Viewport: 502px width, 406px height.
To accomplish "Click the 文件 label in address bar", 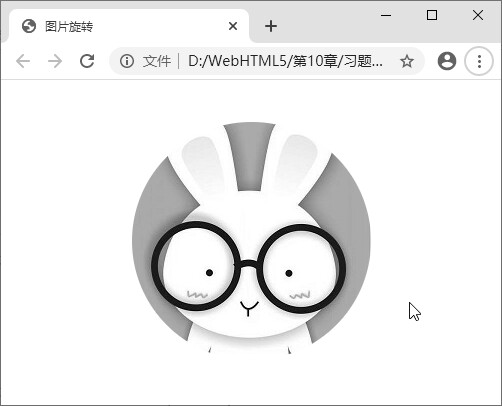I will pyautogui.click(x=157, y=61).
